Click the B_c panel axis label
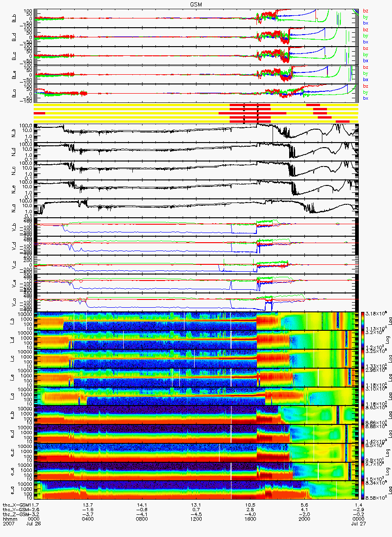 pos(14,56)
